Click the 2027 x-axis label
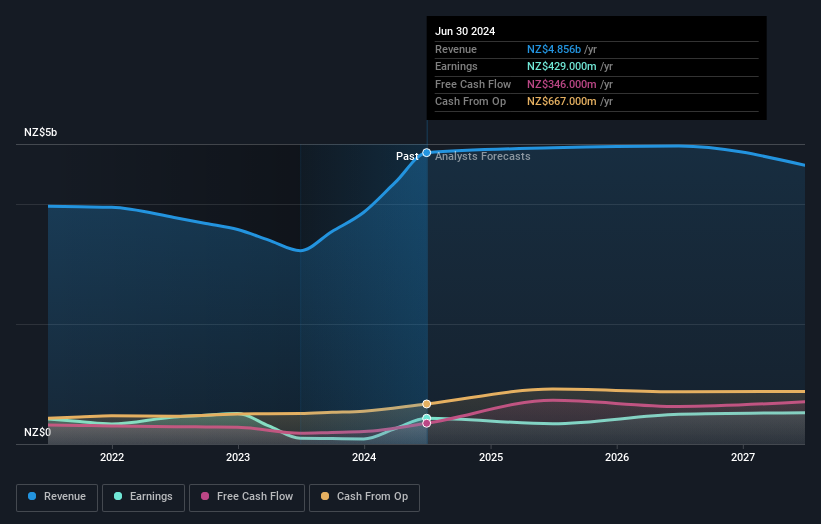The height and width of the screenshot is (524, 821). [742, 457]
